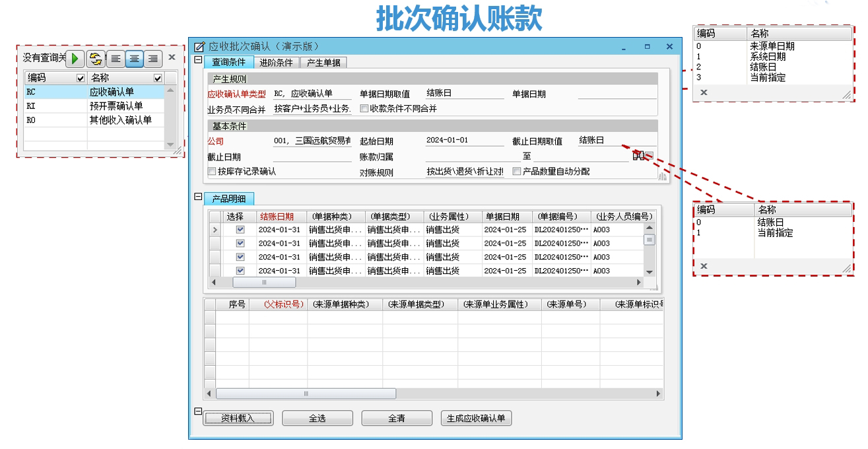
Task: Collapse the 产品明细 section with minus box
Action: click(x=197, y=197)
